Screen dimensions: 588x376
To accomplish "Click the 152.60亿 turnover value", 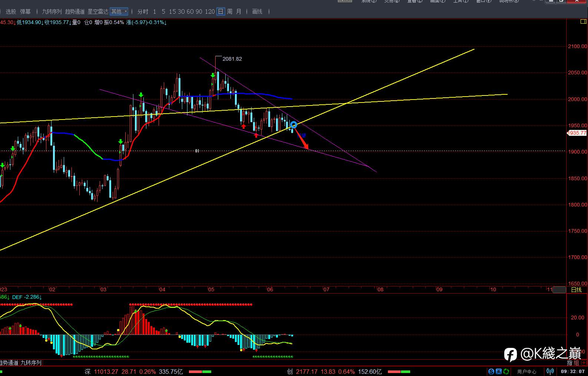I will point(370,372).
